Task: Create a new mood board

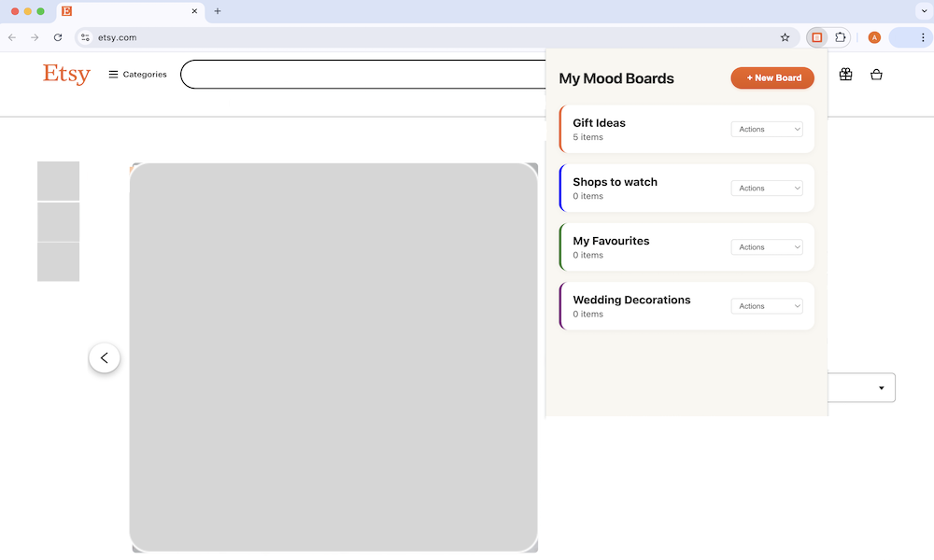Action: pos(772,78)
